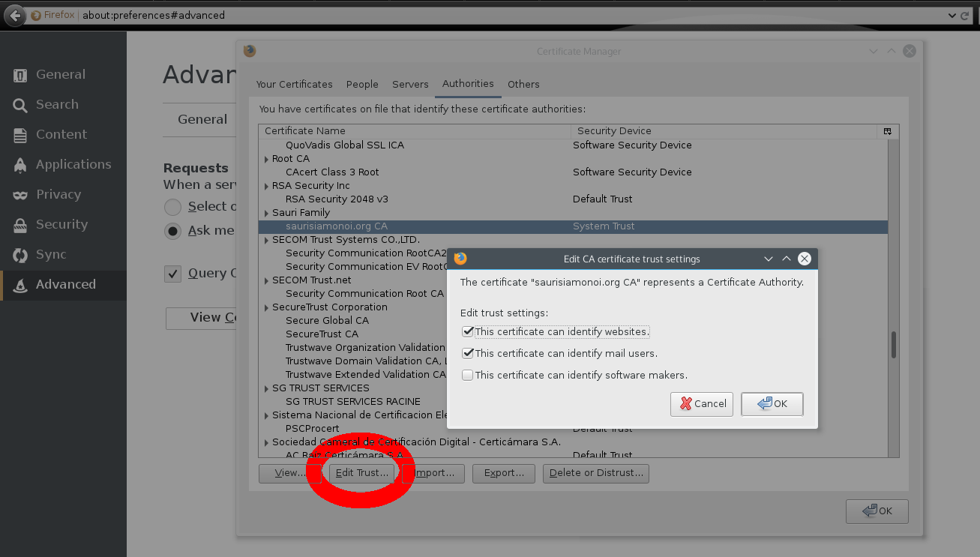
Task: Toggle the Query OCSP checkbox in preferences
Action: coord(173,274)
